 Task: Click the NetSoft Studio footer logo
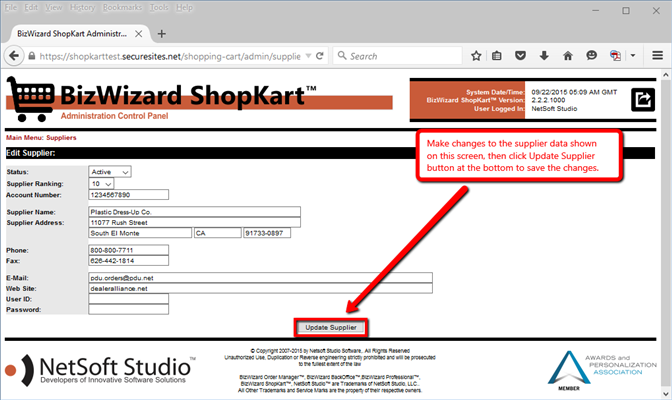(x=100, y=370)
